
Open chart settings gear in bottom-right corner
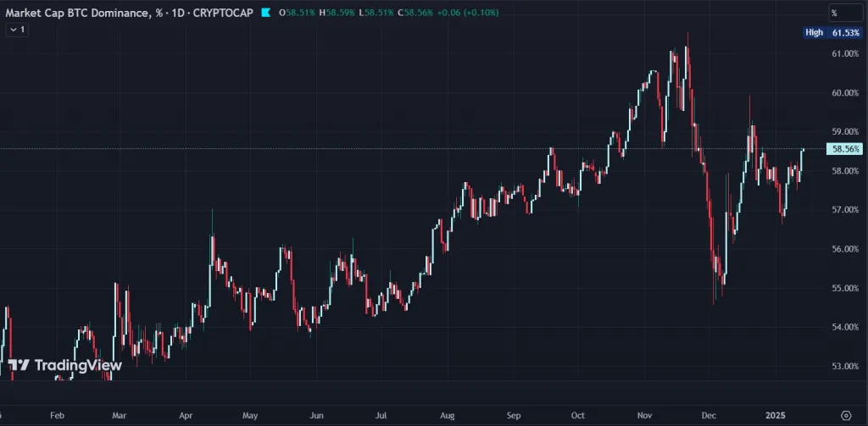click(845, 415)
